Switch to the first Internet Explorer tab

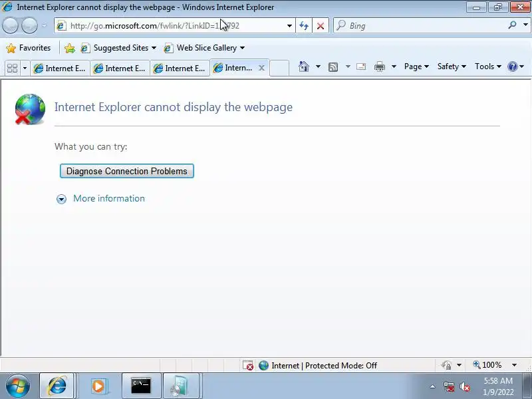tap(60, 68)
